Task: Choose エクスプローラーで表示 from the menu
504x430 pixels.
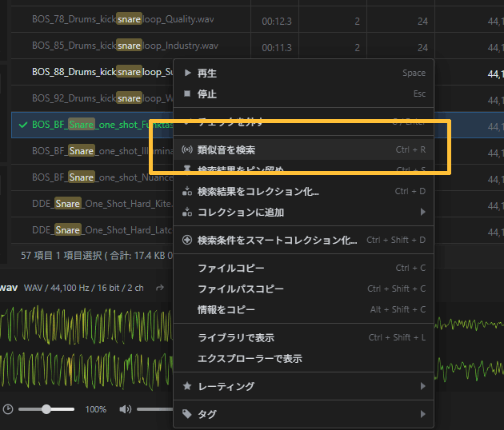Action: tap(304, 358)
